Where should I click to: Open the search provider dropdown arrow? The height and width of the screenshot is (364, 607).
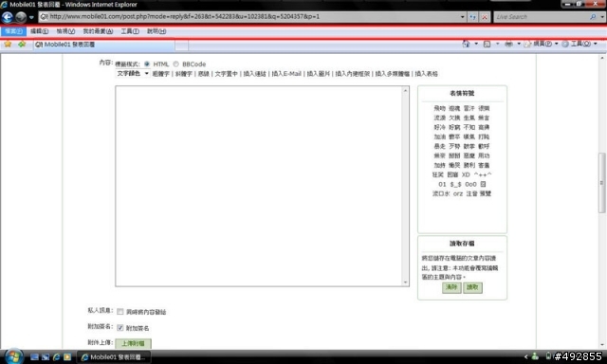pyautogui.click(x=602, y=17)
